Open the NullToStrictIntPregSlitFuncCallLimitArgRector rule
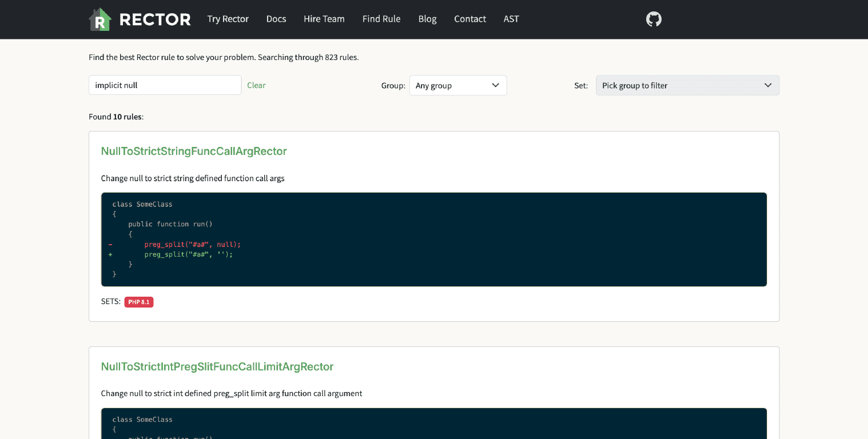868x439 pixels. point(217,366)
